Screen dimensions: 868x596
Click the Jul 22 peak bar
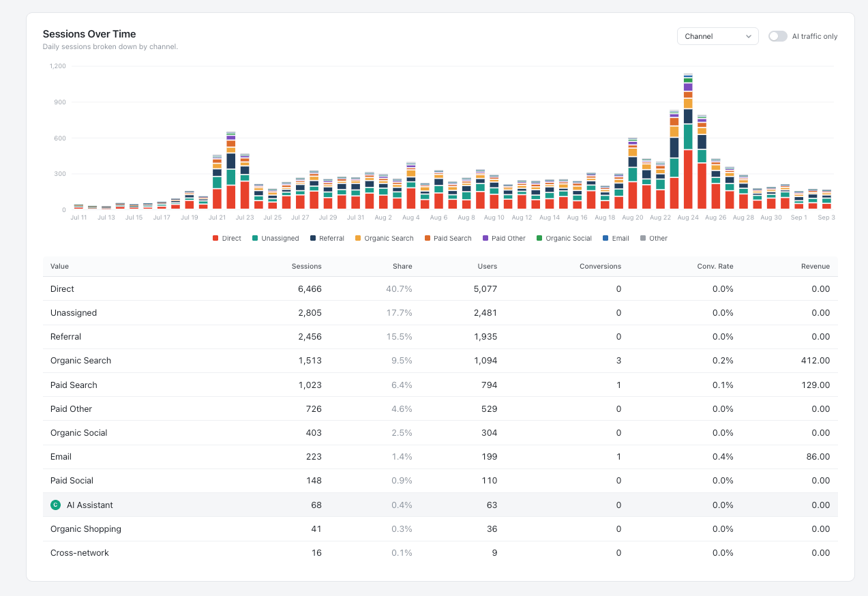click(x=231, y=170)
